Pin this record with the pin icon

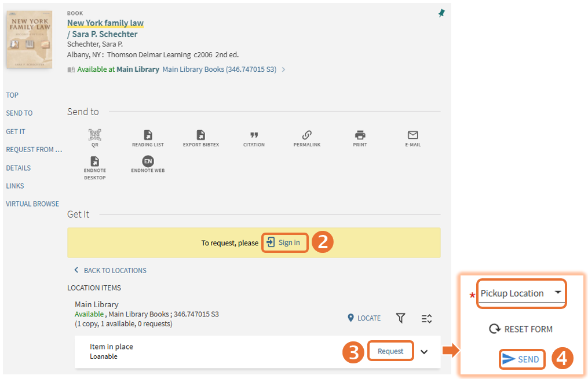pyautogui.click(x=441, y=13)
